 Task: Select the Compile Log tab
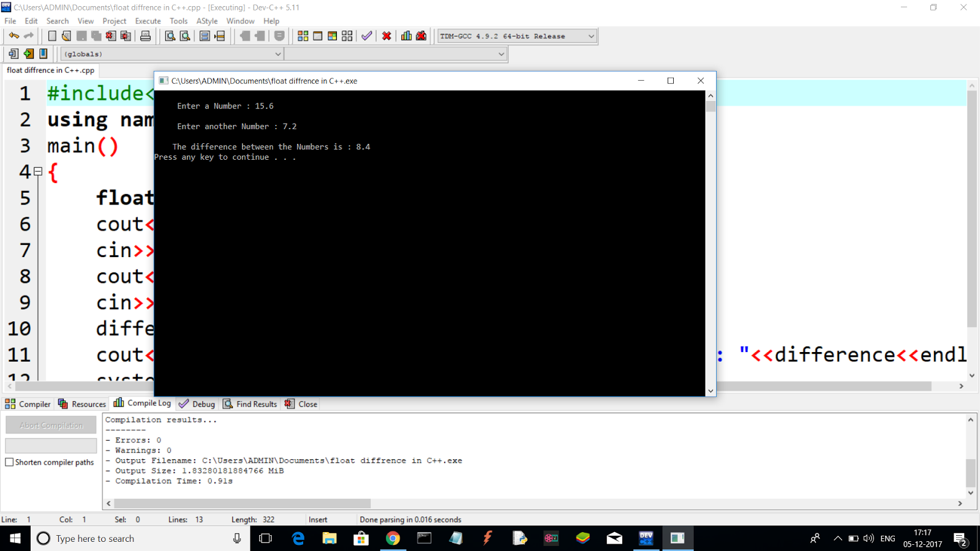[148, 403]
